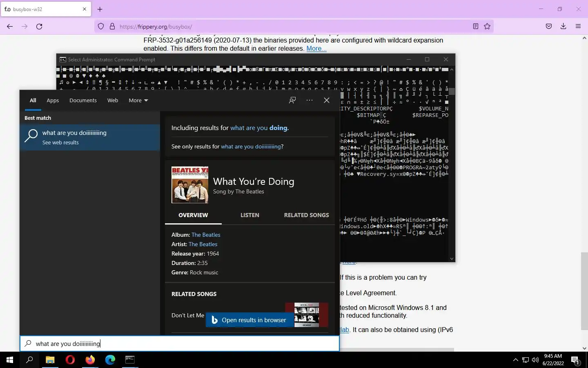Click the Firefox back arrow
The width and height of the screenshot is (588, 368).
click(x=10, y=27)
